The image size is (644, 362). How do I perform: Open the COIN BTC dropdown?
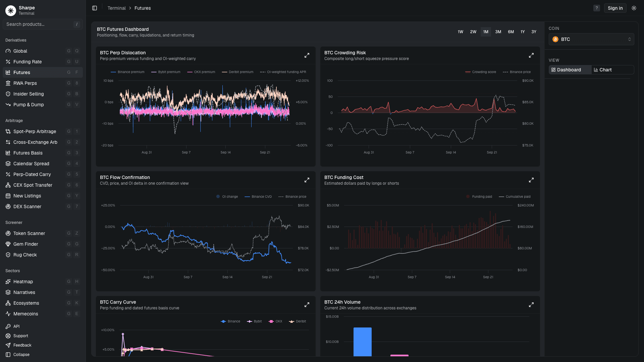coord(591,39)
